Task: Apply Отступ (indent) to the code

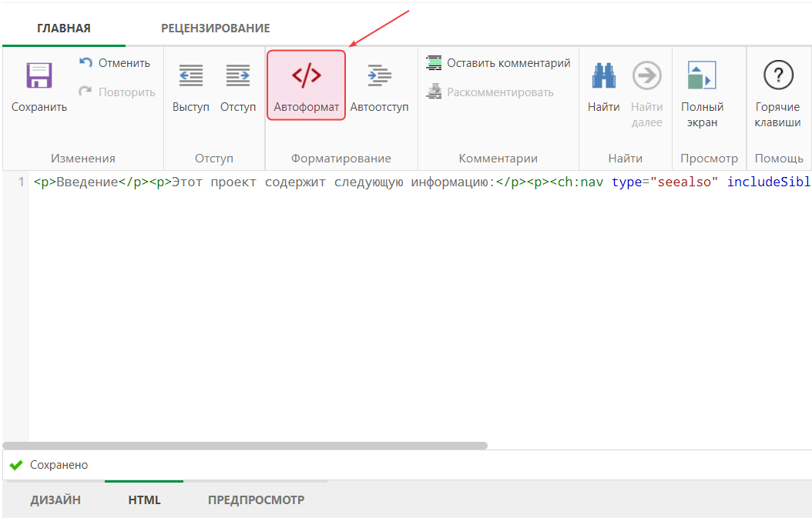Action: click(x=238, y=77)
